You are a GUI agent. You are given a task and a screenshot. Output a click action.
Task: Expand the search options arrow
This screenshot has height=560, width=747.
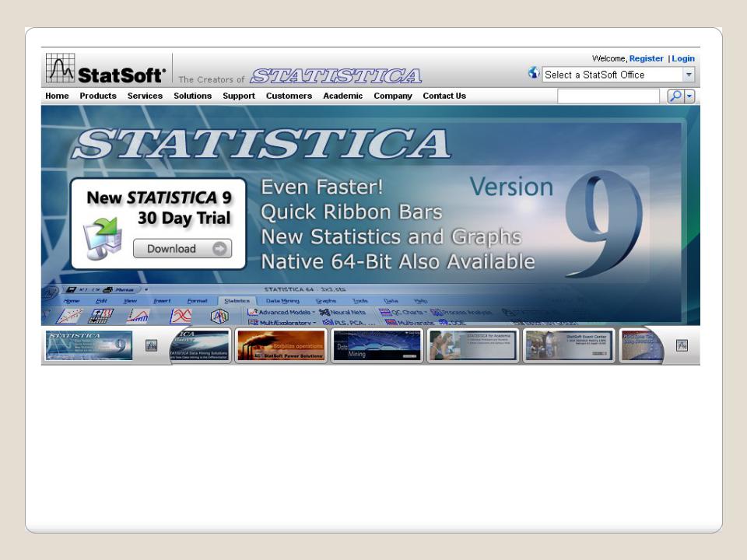689,96
